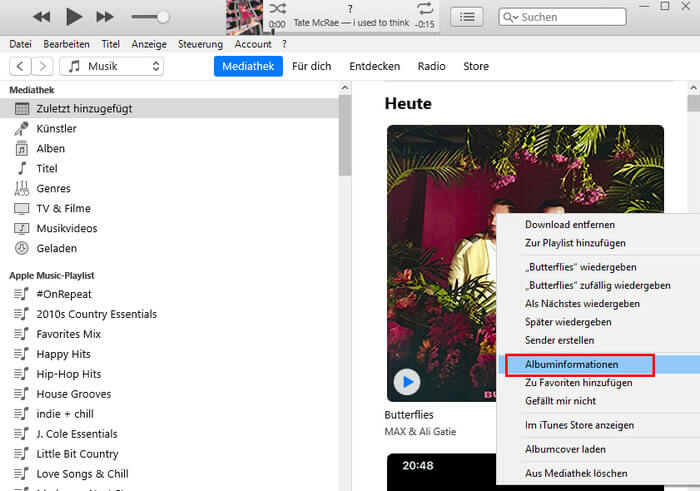Open the Account menu

253,44
